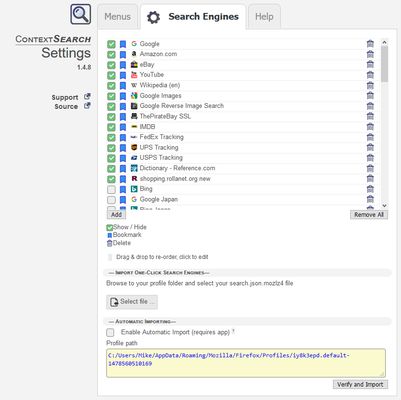Delete the Google Japan engine
Viewport: 401px width, 400px height.
[370, 199]
